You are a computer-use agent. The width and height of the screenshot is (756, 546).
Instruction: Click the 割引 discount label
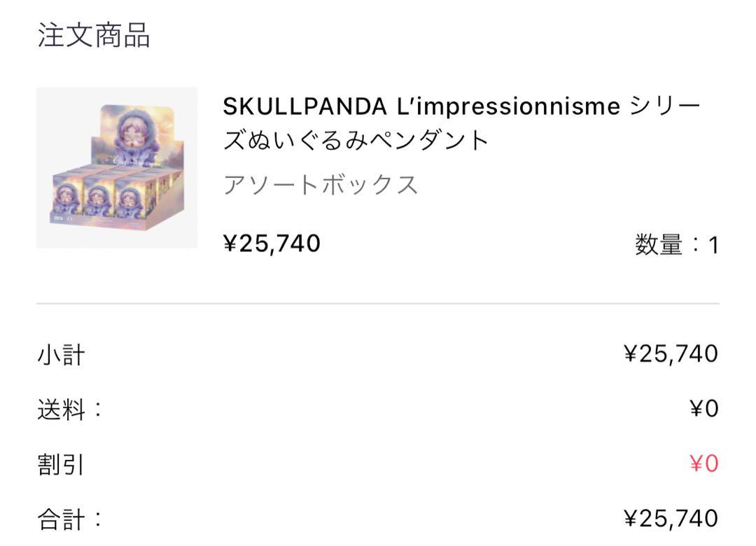pos(61,465)
